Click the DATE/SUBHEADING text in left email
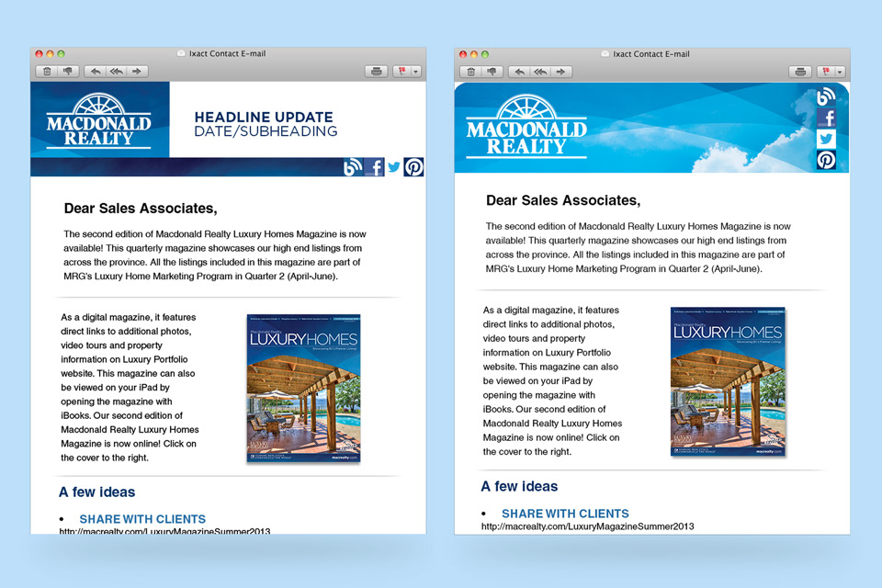The width and height of the screenshot is (882, 588). (266, 131)
